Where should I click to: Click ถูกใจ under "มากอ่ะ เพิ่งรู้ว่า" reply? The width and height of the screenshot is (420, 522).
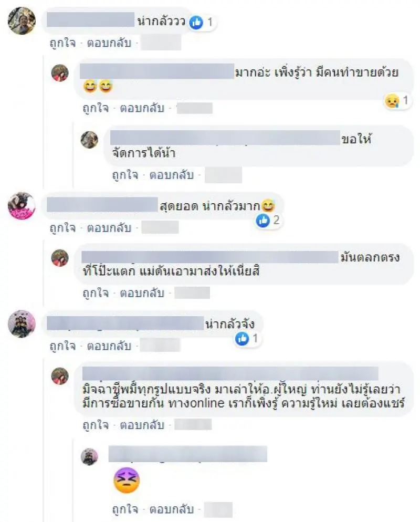96,108
